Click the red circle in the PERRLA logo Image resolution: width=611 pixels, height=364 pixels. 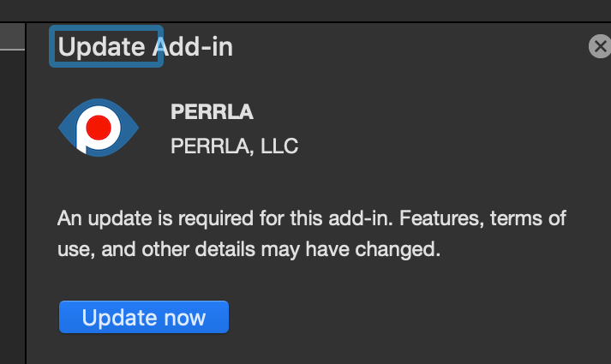coord(100,128)
